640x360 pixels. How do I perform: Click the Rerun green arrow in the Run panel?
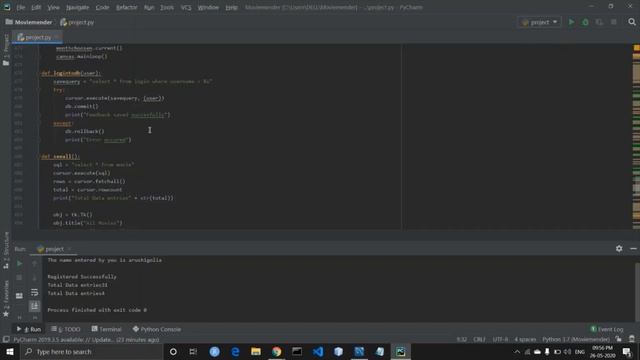tap(19, 264)
